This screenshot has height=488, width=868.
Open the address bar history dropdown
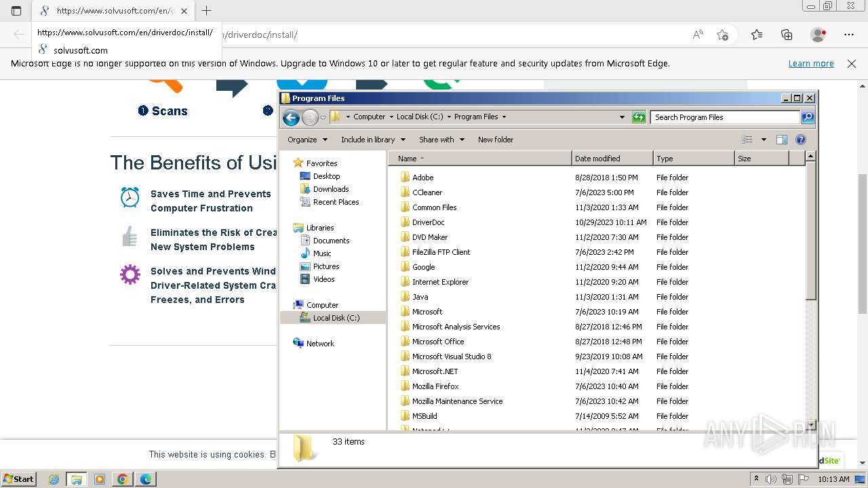tap(622, 117)
